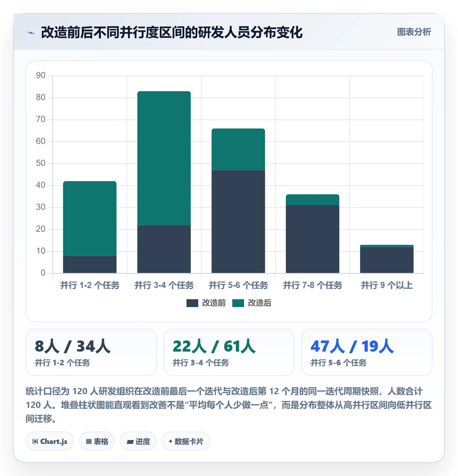Click the green bar segment for 并行 5-6 个任务
The height and width of the screenshot is (476, 458).
click(x=238, y=149)
